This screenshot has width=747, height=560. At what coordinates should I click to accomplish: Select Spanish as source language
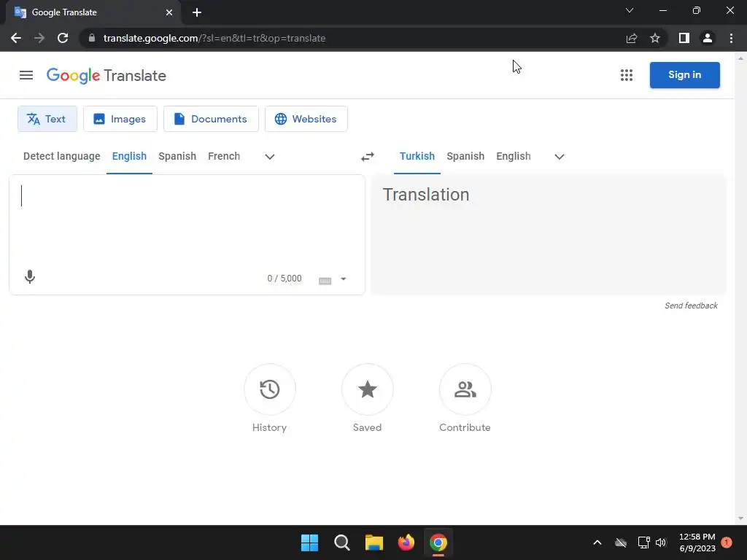[177, 156]
